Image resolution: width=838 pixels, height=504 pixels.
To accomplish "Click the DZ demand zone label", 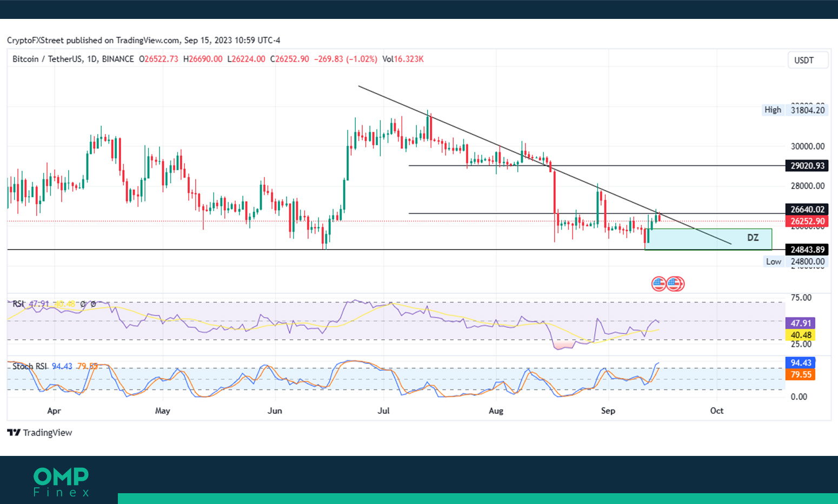I will 753,238.
